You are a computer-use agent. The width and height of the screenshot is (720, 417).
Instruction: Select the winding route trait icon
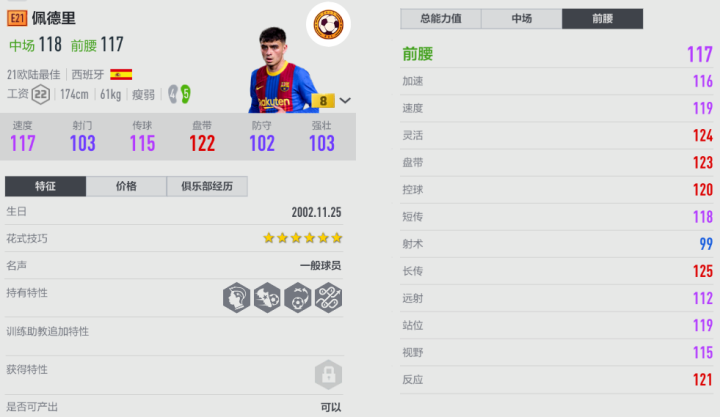(328, 298)
